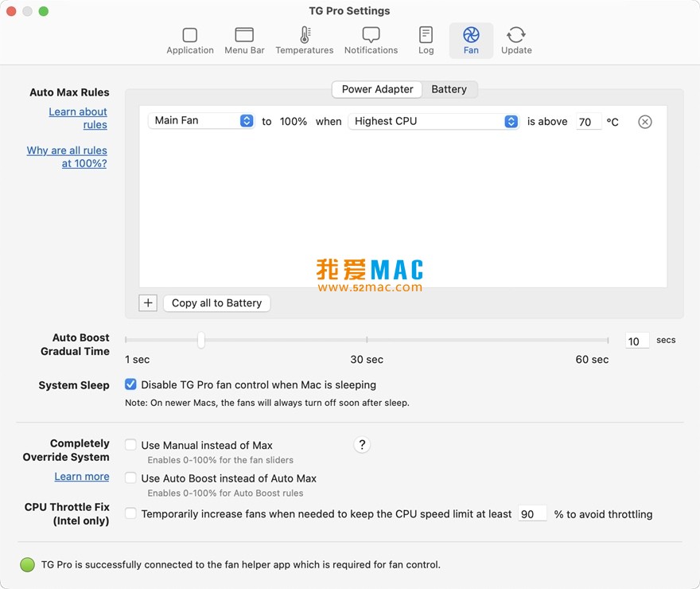Open the help question mark button
Viewport: 700px width, 589px height.
click(362, 445)
